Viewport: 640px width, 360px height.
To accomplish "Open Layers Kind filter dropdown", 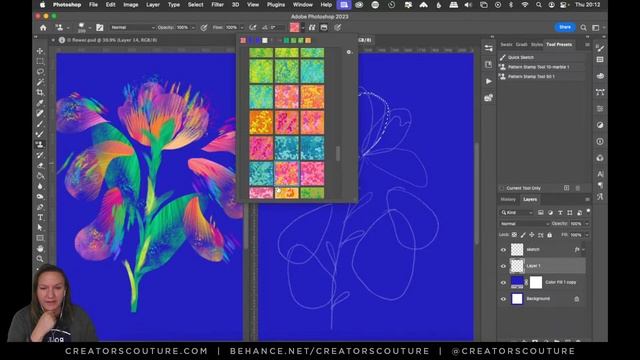I will pos(517,212).
